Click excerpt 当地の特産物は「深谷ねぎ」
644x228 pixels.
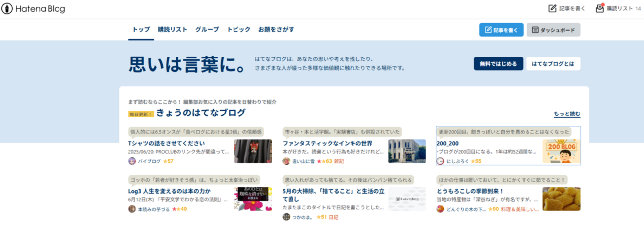(x=487, y=199)
